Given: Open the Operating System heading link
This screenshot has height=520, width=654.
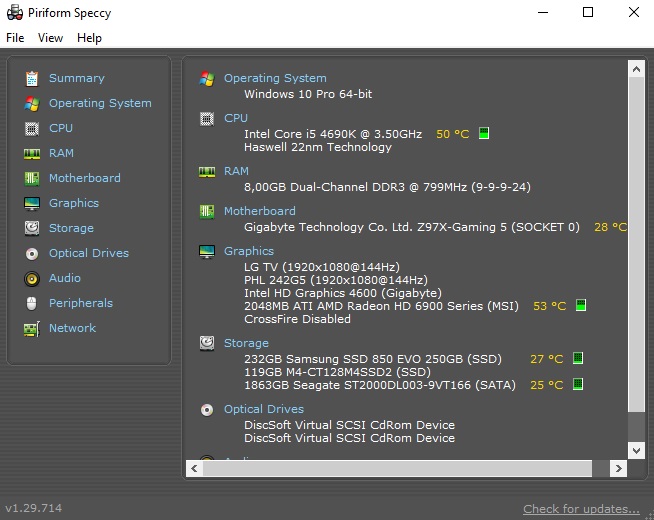Looking at the screenshot, I should click(x=275, y=78).
